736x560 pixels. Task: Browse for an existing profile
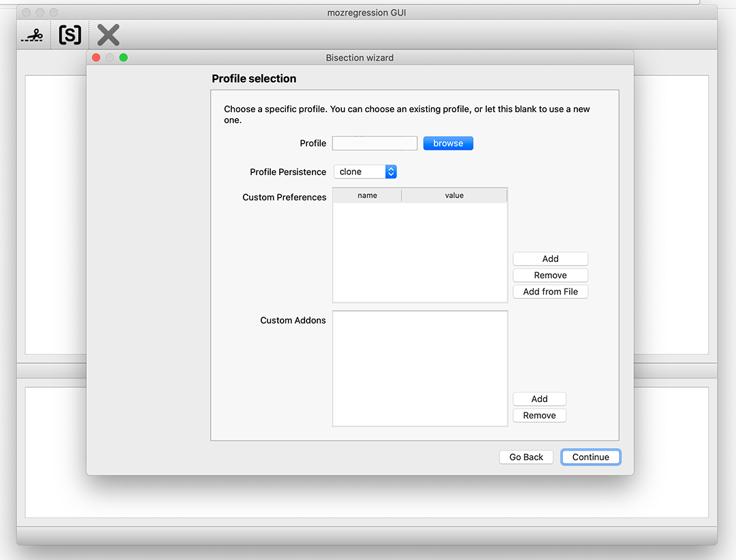[448, 143]
